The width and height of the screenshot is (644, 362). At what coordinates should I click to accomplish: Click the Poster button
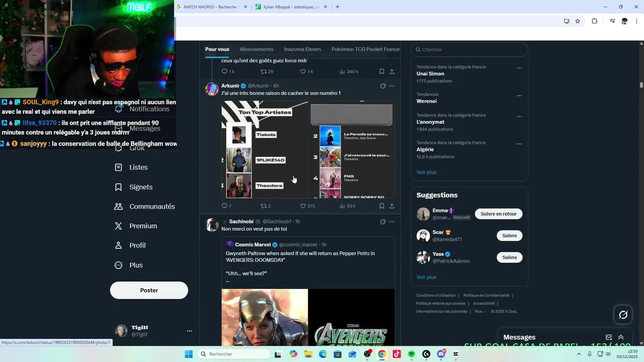point(149,290)
